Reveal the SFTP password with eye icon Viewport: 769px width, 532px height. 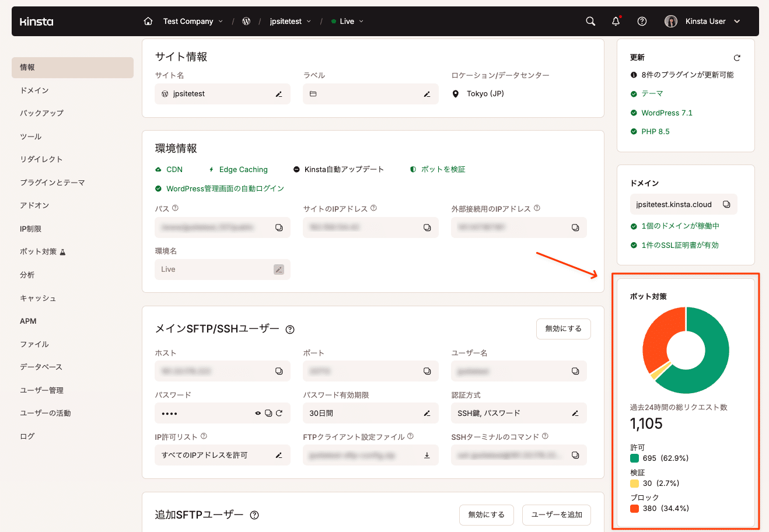[x=258, y=413]
